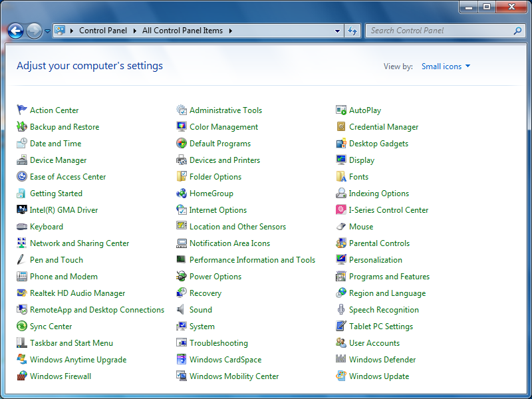The width and height of the screenshot is (532, 399).
Task: Click the Speech Recognition microphone icon
Action: (x=341, y=309)
